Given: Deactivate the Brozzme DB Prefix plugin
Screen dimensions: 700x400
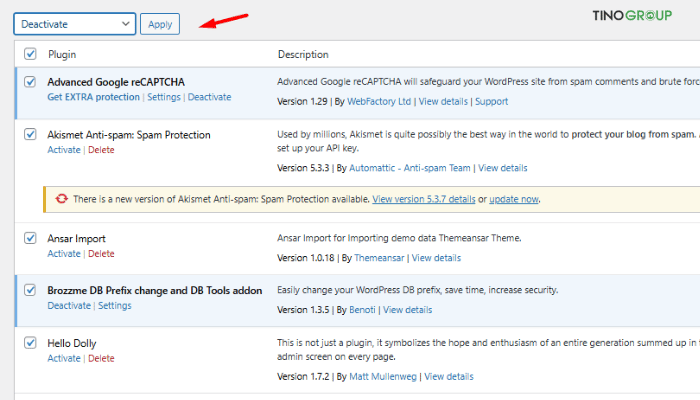Looking at the screenshot, I should tap(69, 305).
